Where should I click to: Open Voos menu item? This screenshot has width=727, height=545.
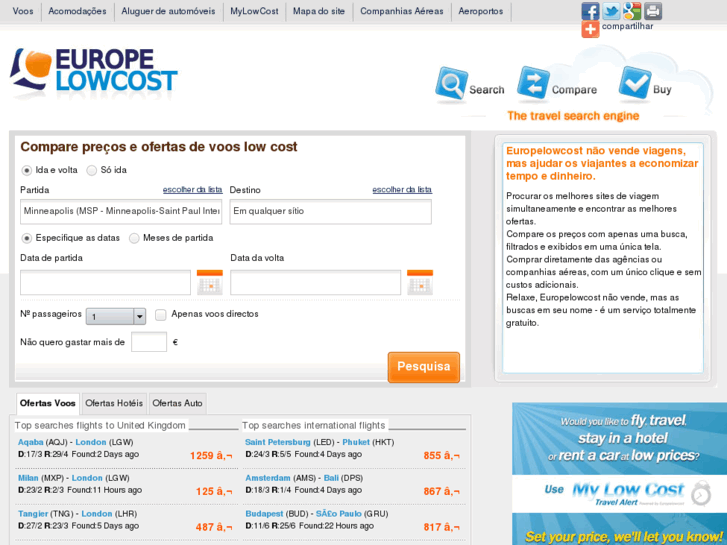pos(23,11)
